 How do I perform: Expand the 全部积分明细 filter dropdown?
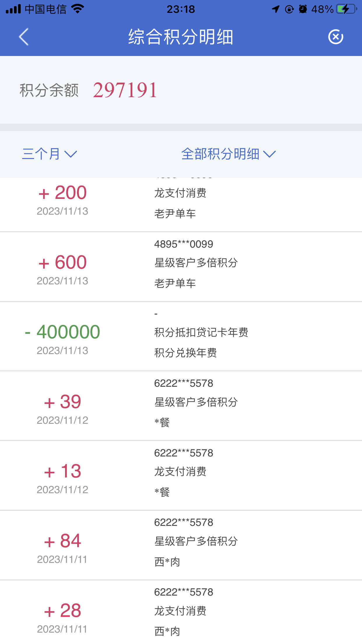[x=228, y=154]
